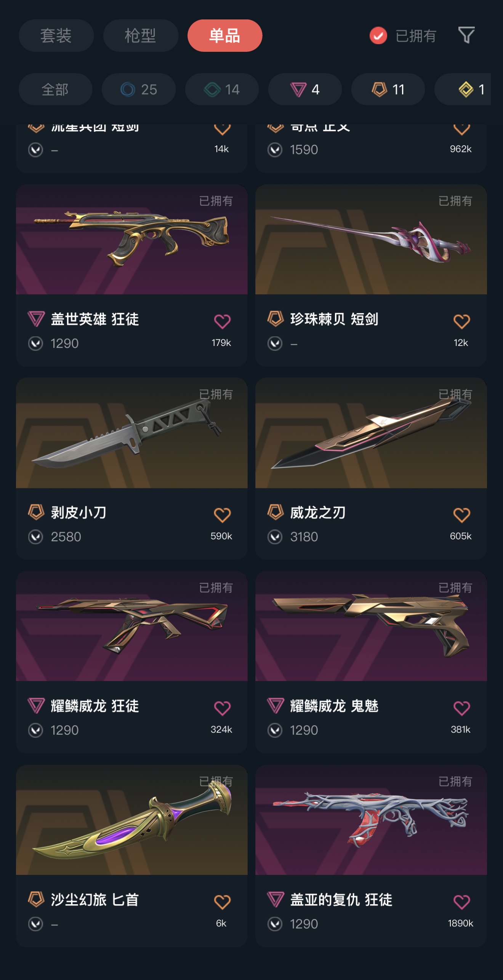
Task: Switch to the 套装 tab
Action: [x=56, y=36]
